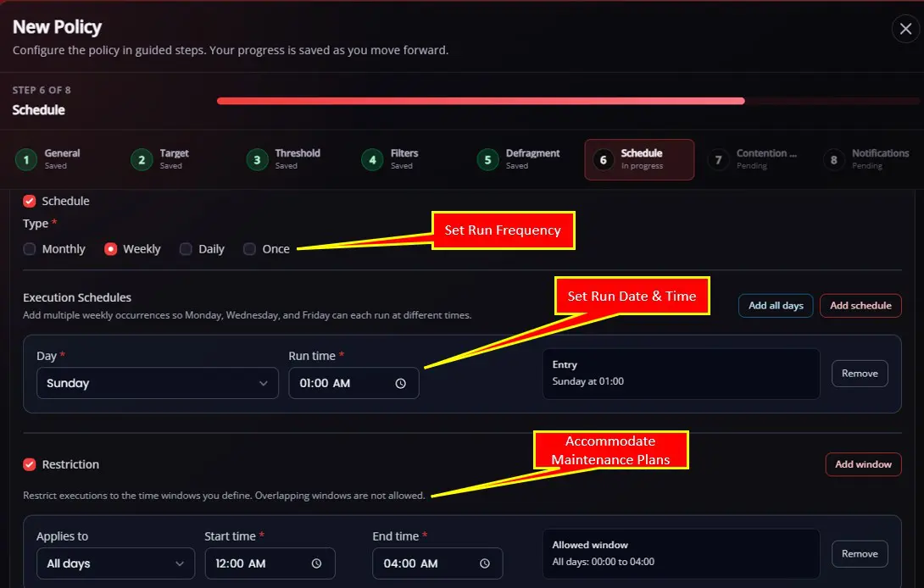924x588 pixels.
Task: Open the Filters step tab
Action: 409,159
